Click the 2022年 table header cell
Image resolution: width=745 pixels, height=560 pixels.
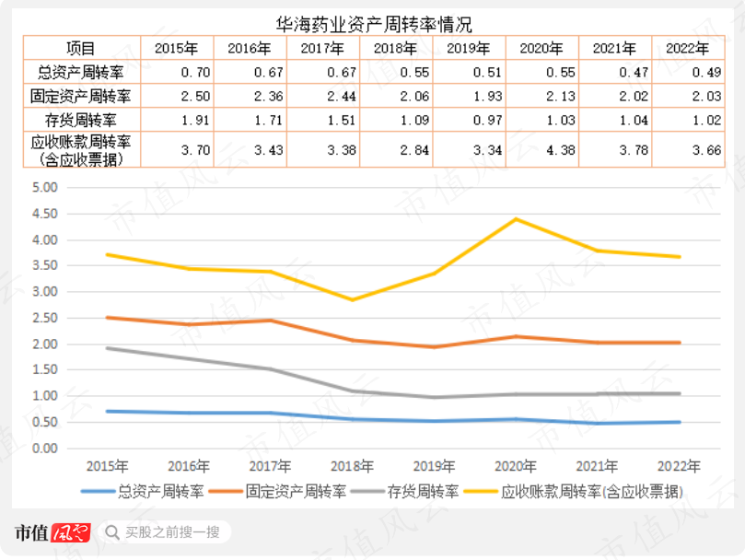(x=689, y=48)
